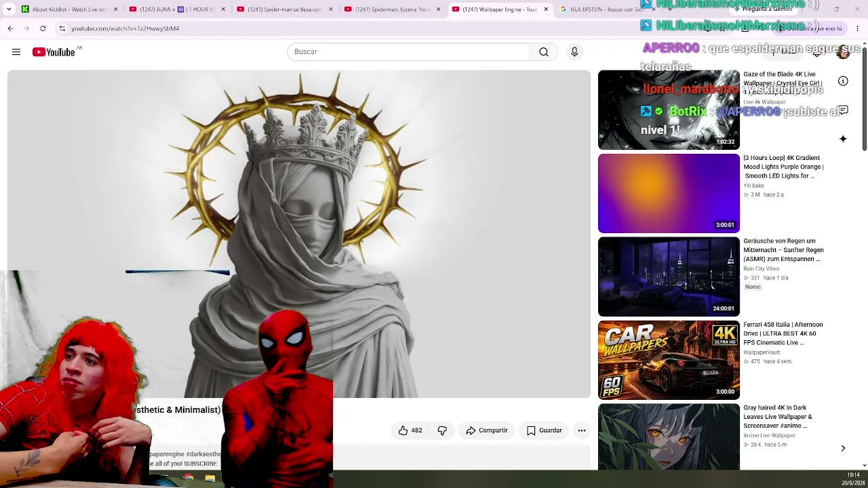Visit the Anime Live Wallpaper channel

(x=769, y=436)
